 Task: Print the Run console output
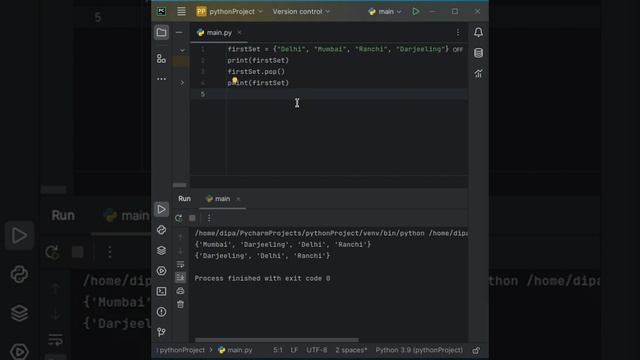180,291
